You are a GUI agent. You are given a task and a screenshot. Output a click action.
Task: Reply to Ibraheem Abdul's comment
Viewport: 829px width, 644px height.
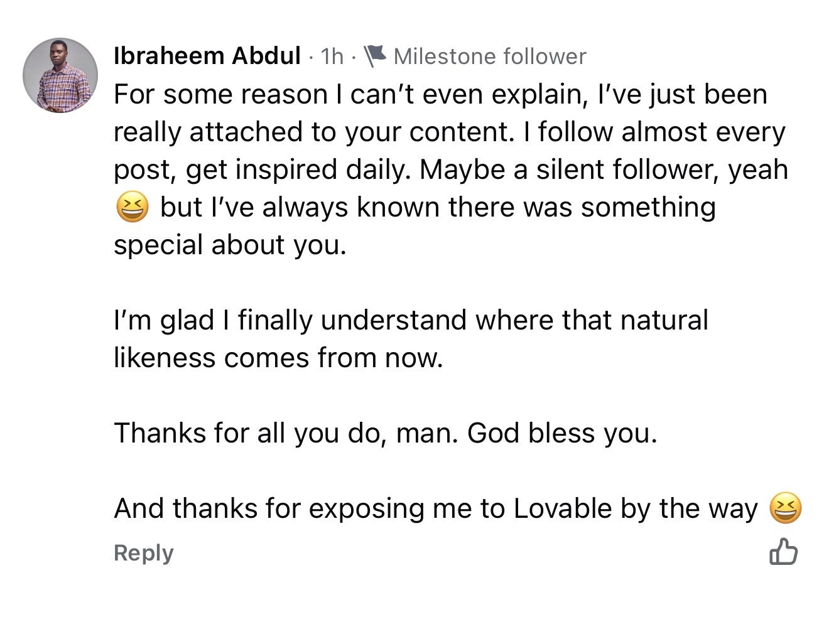pyautogui.click(x=144, y=553)
